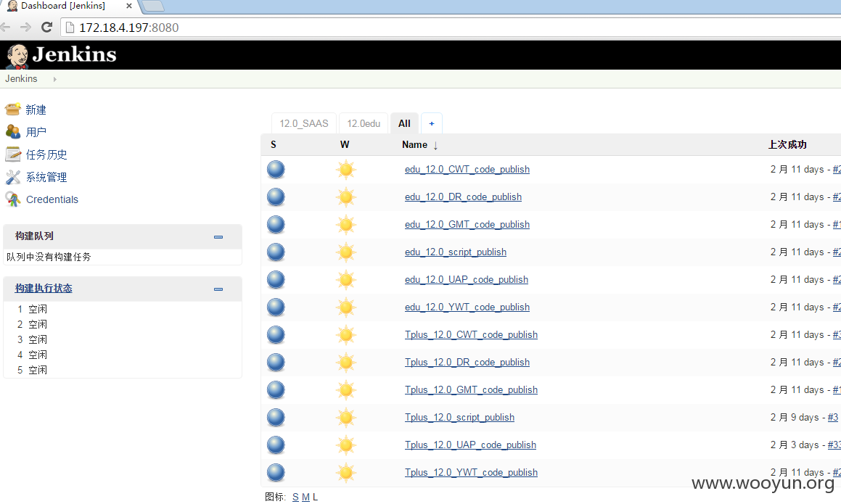This screenshot has width=841, height=504.
Task: Click sunny weather icon for Tplus_12.0_UAP_code_publish
Action: pos(346,445)
